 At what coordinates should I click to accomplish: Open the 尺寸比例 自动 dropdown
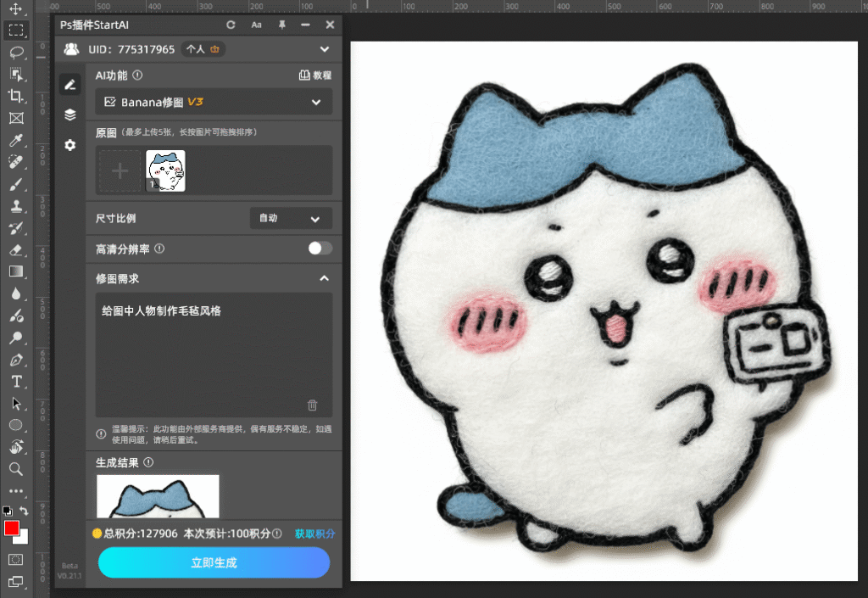coord(290,219)
